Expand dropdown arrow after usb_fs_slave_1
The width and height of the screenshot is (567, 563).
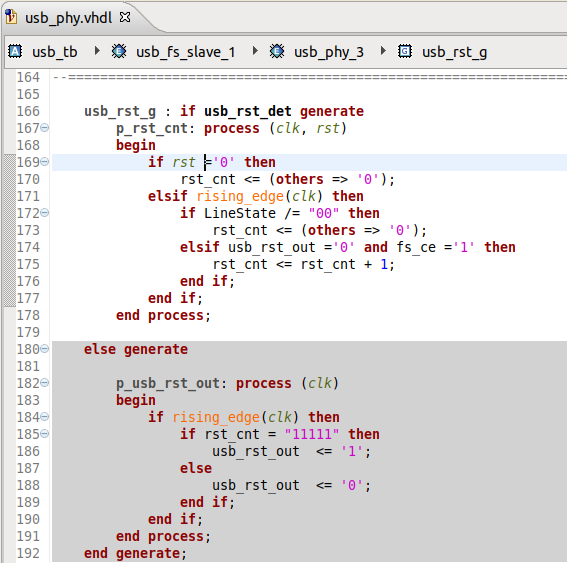click(x=255, y=51)
